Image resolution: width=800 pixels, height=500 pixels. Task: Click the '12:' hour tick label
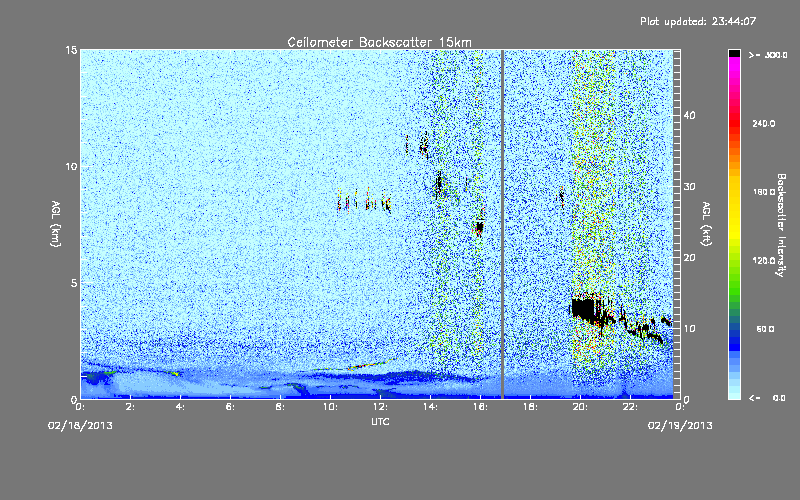380,407
